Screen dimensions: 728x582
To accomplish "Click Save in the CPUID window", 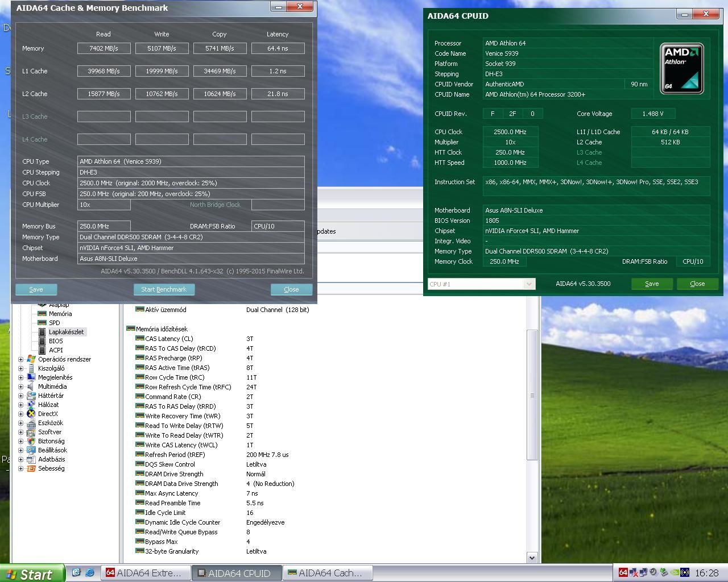I will click(652, 284).
